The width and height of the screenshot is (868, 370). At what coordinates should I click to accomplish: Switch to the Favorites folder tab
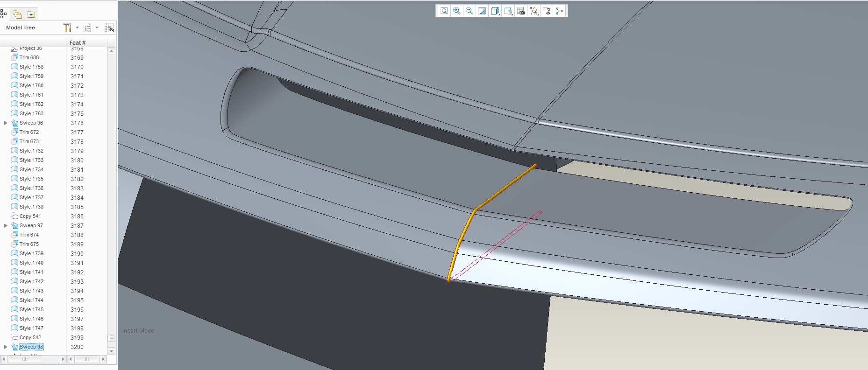(31, 14)
